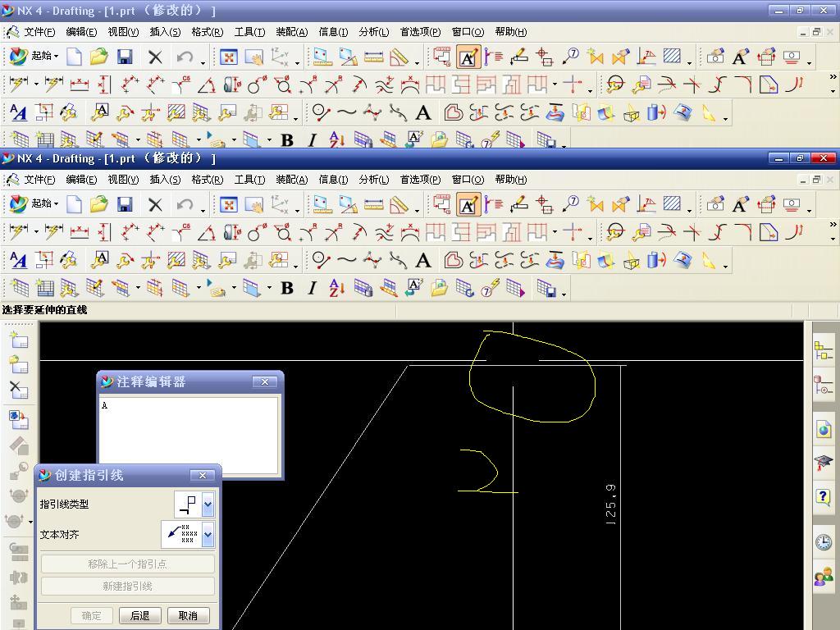
Task: Expand the toolbar overflow chevron at right of lower window
Action: pos(833,224)
